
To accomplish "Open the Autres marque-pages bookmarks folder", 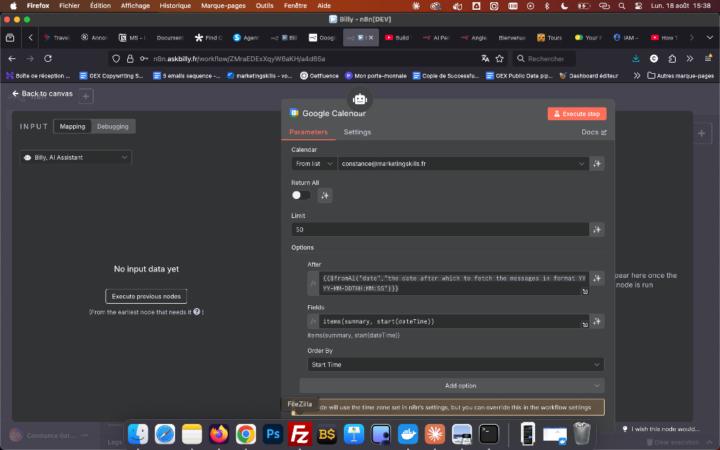I will [681, 76].
